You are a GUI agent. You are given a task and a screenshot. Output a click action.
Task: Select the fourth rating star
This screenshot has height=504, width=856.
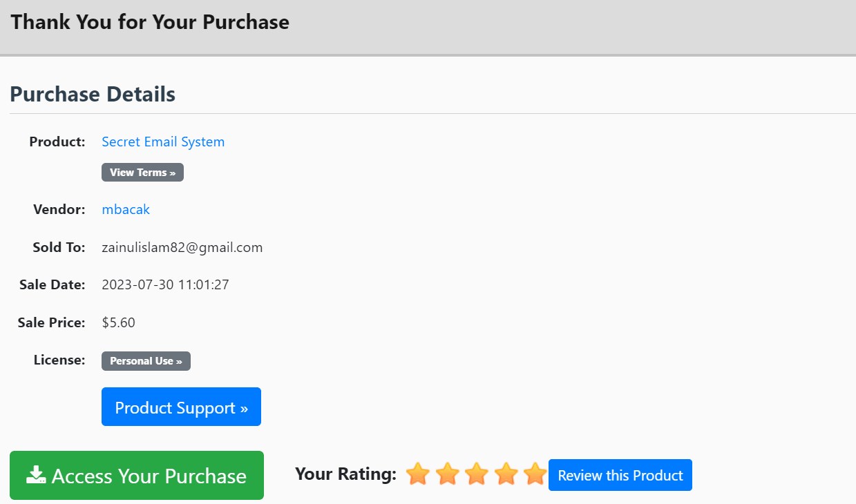(x=506, y=474)
